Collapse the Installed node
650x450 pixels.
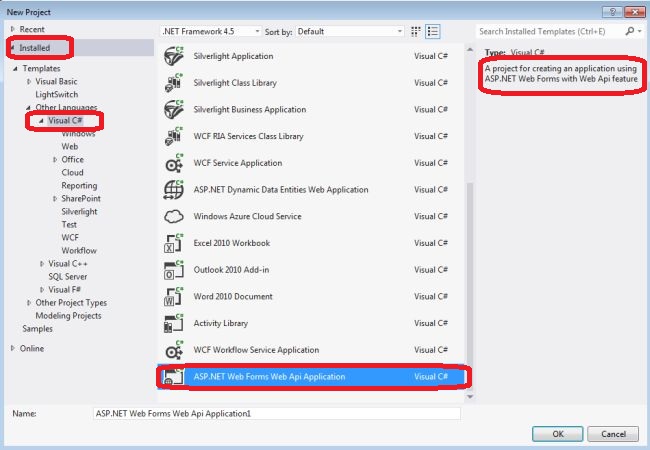click(x=12, y=48)
